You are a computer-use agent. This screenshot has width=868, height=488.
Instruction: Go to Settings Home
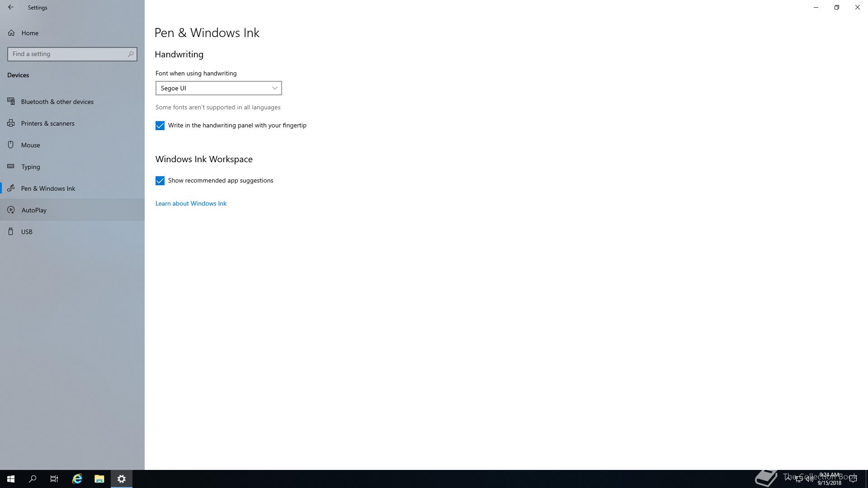72,33
